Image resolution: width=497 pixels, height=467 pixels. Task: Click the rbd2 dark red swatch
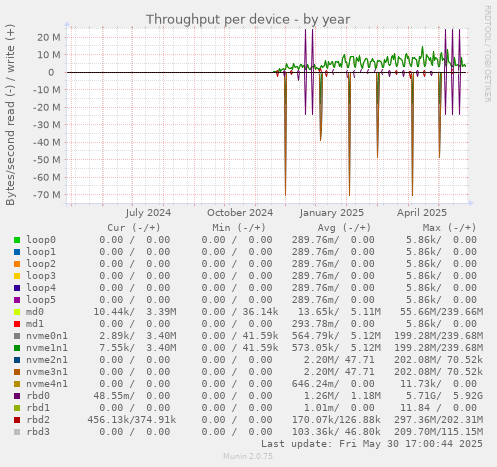coord(17,420)
